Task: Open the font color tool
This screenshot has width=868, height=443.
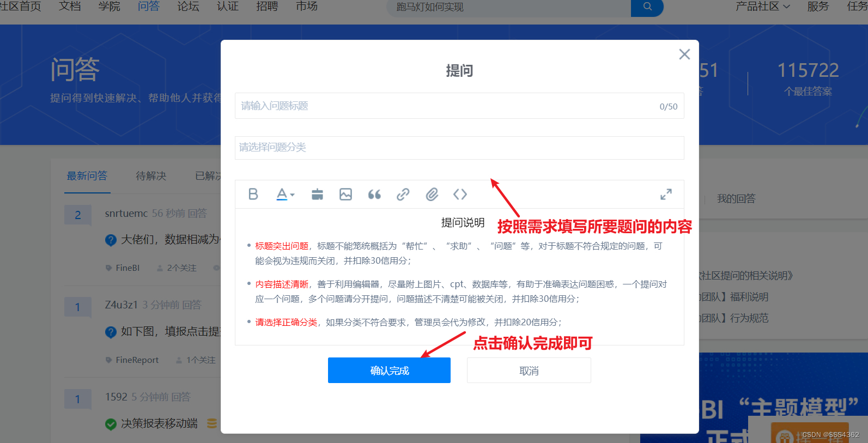Action: pyautogui.click(x=285, y=194)
